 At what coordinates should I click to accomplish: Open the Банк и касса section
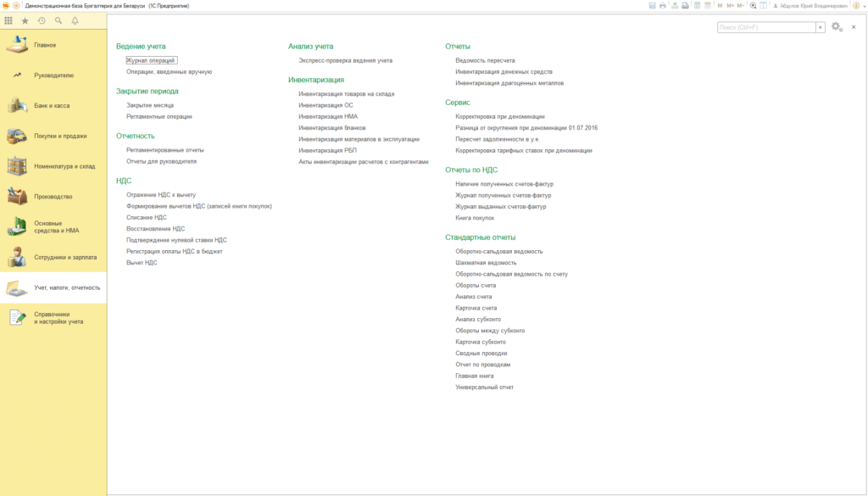coord(53,105)
